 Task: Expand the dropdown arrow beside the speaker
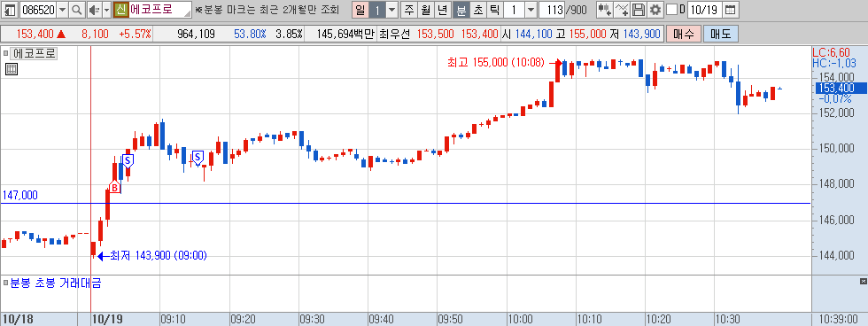tap(106, 10)
